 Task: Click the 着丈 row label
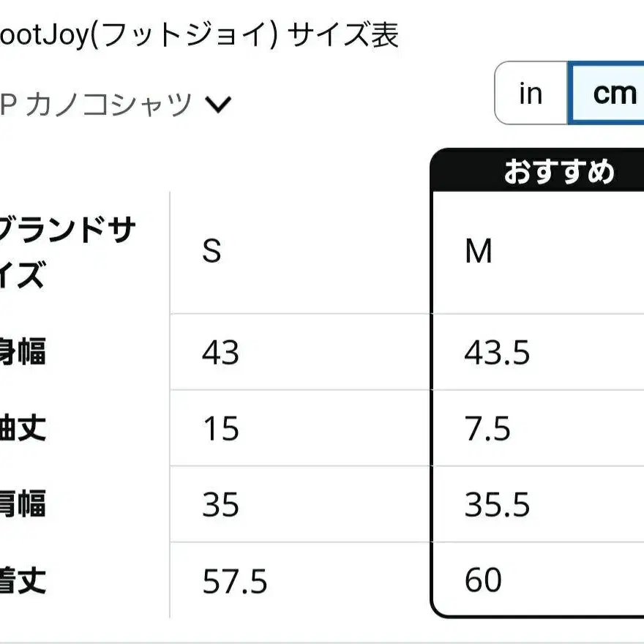(22, 581)
